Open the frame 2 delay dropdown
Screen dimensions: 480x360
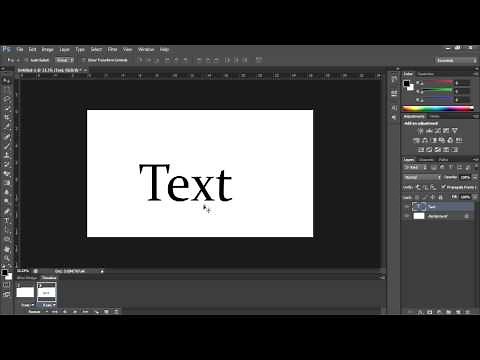click(49, 305)
